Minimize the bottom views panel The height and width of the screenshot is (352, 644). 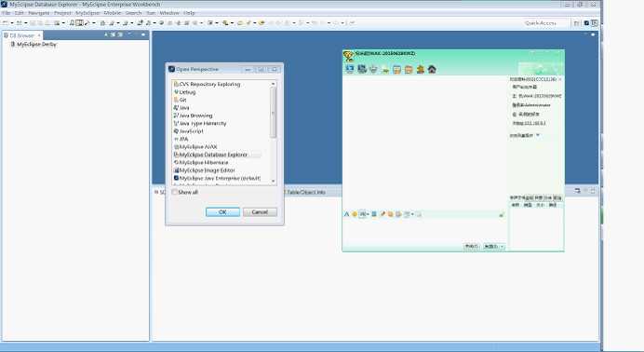point(585,191)
